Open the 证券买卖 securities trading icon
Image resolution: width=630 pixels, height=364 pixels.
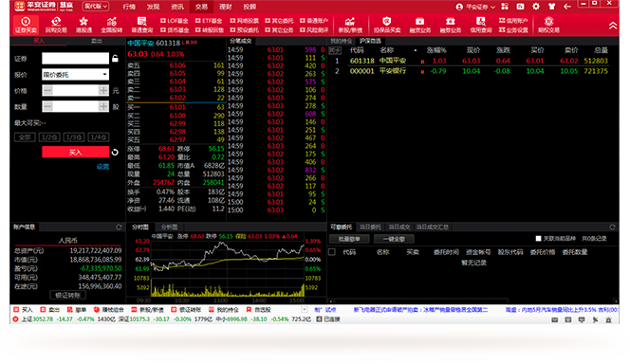coord(26,25)
